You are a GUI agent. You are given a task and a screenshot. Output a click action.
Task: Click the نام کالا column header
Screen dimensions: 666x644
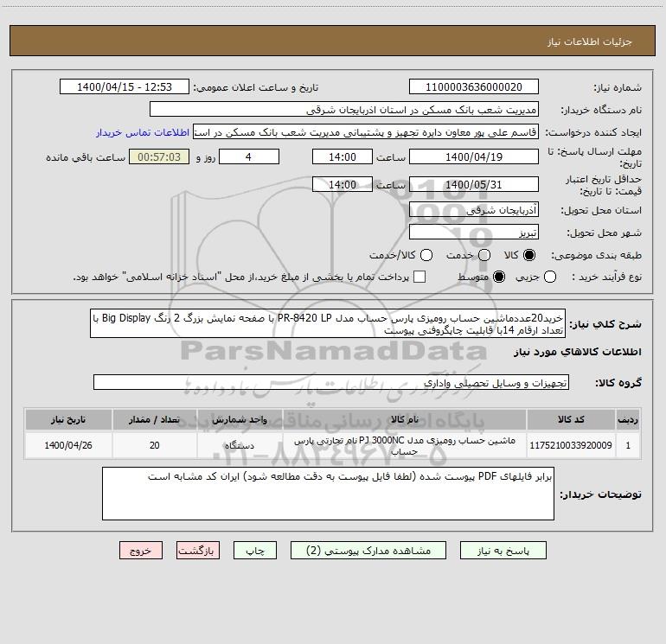405,419
